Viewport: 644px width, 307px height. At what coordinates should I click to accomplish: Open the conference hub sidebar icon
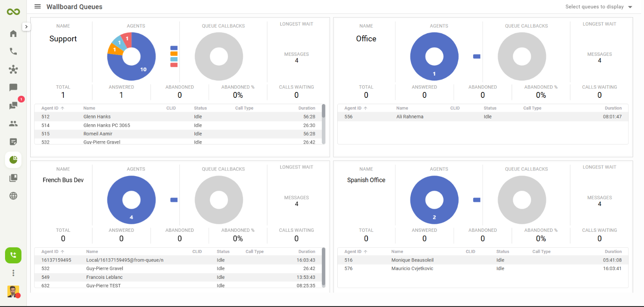pyautogui.click(x=13, y=69)
